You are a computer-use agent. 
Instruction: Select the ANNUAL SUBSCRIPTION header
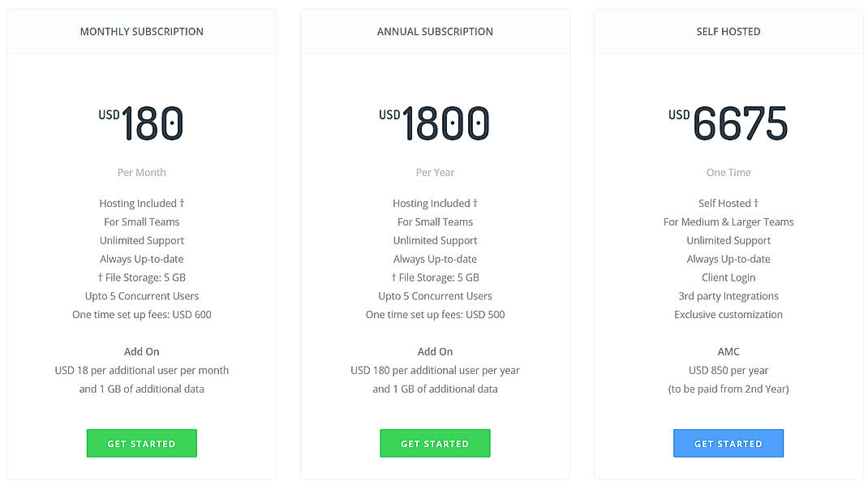[x=435, y=32]
